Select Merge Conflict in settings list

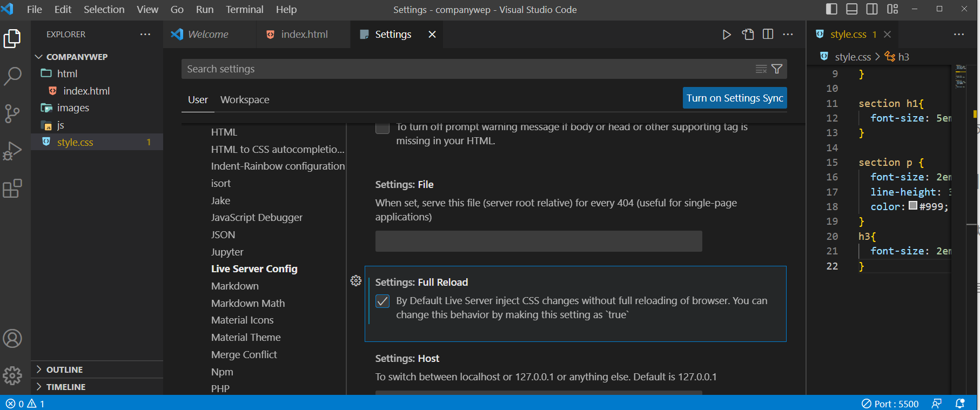tap(244, 355)
